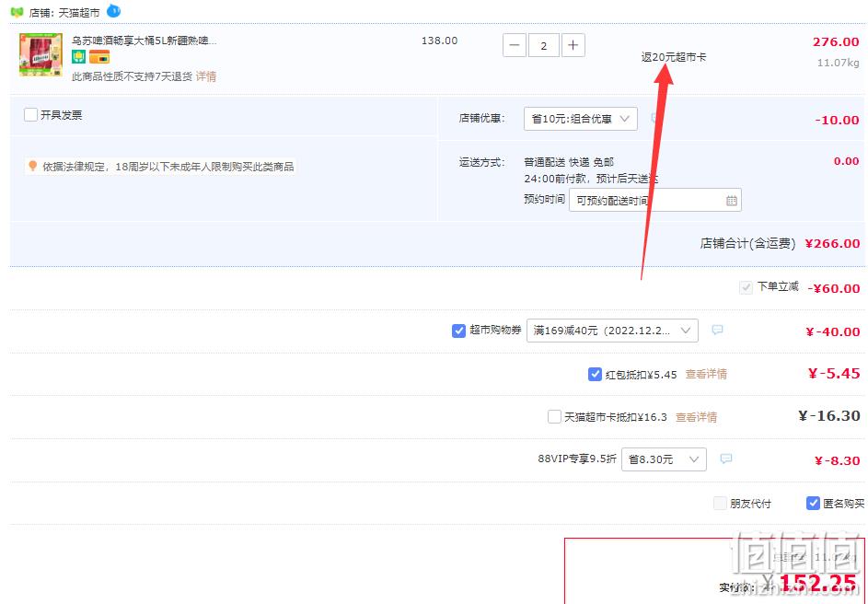Click the 店铺: 天猫超市 store name
The image size is (868, 604).
pos(64,13)
